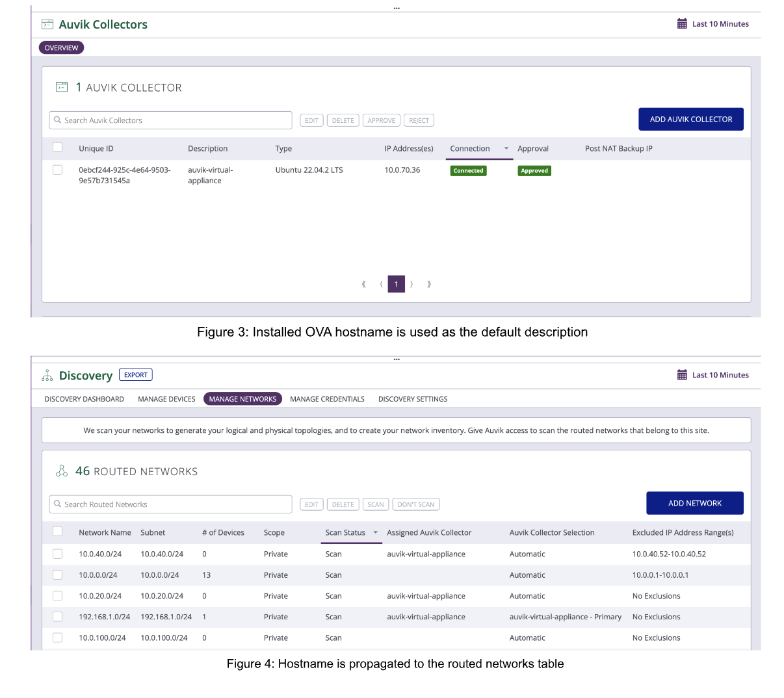Click DELETE button in routed networks toolbar

343,504
